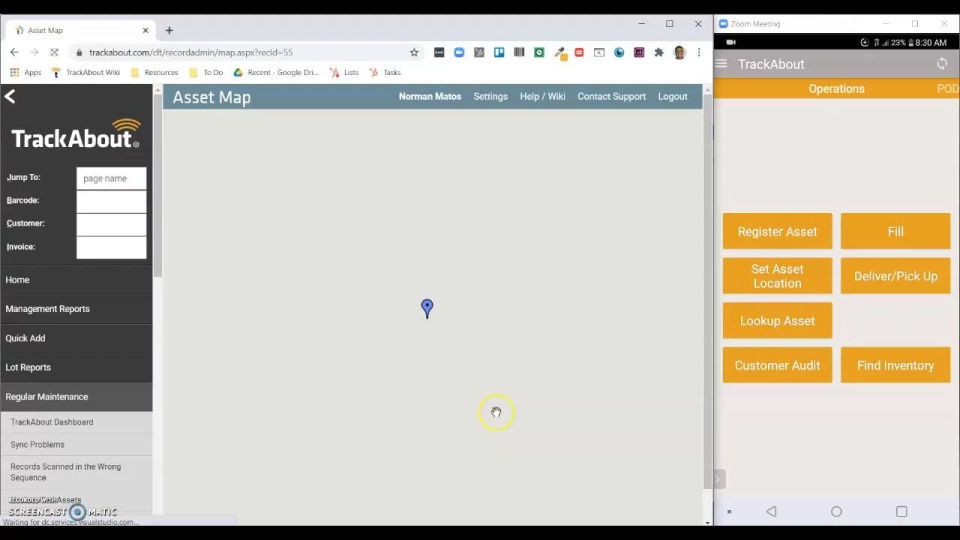Click the Barcode input field
This screenshot has width=960, height=540.
(x=111, y=201)
